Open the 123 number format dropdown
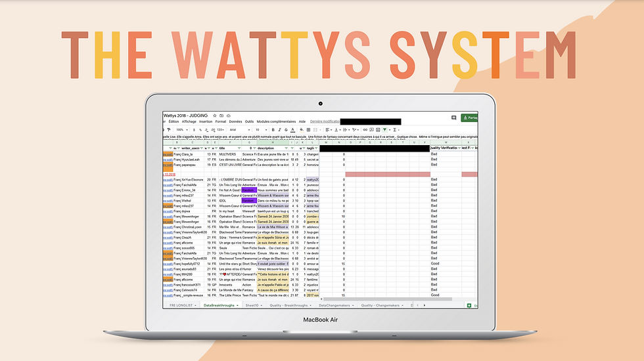Screen dimensions: 644x361 coord(221,130)
